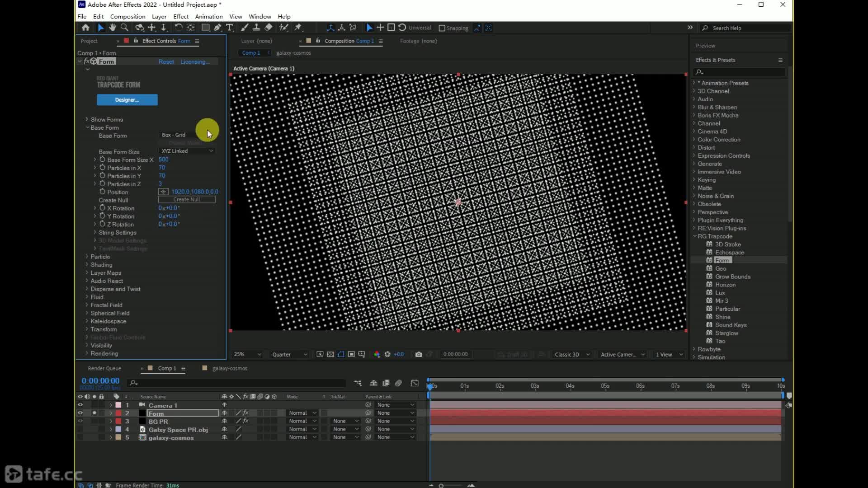Open the Licensing... link
Image resolution: width=868 pixels, height=488 pixels.
194,62
